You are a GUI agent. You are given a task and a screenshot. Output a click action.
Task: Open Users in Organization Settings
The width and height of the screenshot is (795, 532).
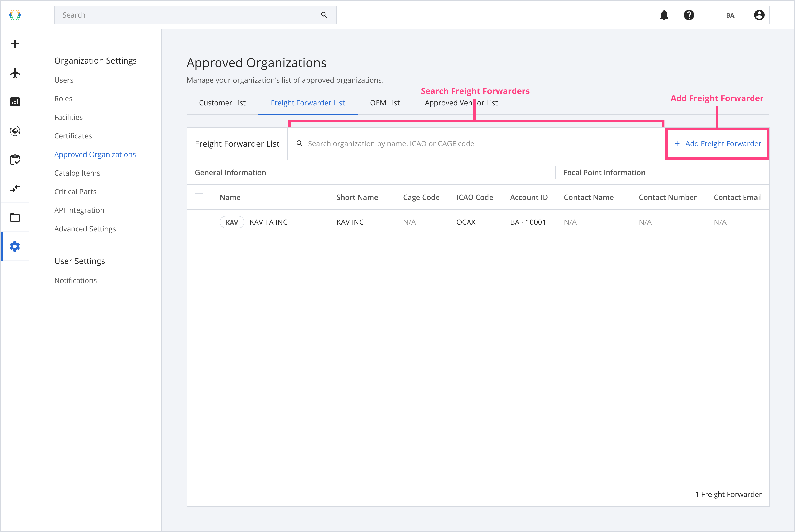tap(64, 80)
